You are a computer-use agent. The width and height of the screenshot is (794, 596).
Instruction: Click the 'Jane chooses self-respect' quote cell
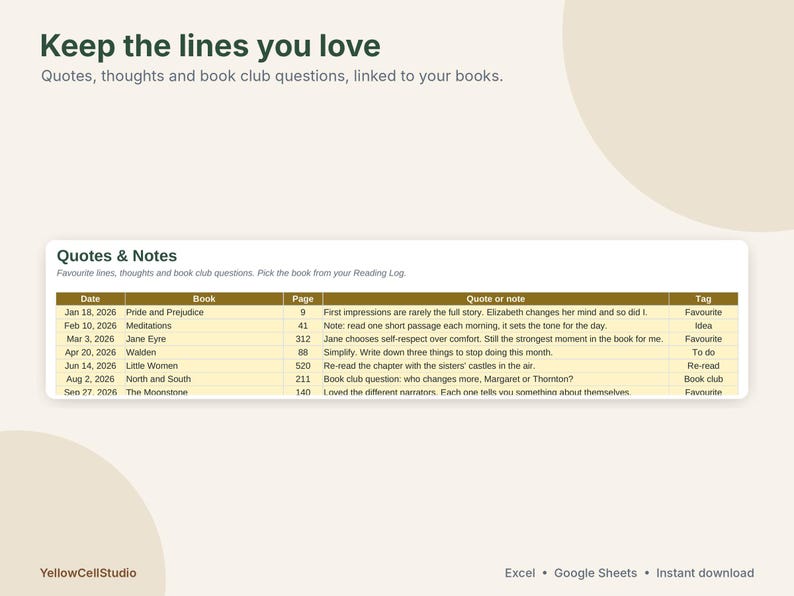496,339
